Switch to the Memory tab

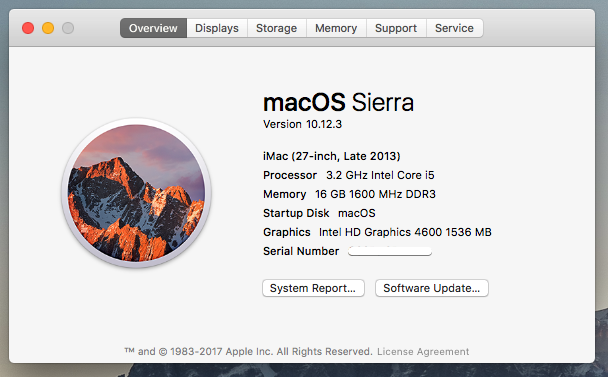(x=336, y=28)
